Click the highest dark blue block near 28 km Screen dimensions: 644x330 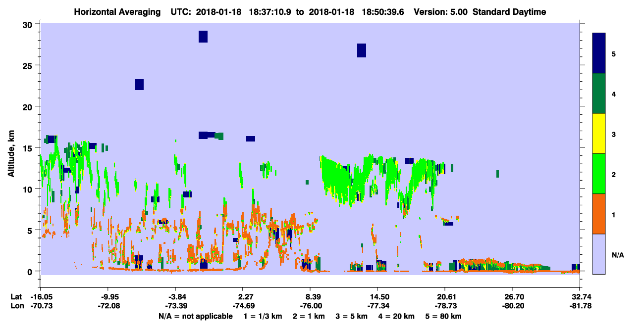tap(203, 37)
